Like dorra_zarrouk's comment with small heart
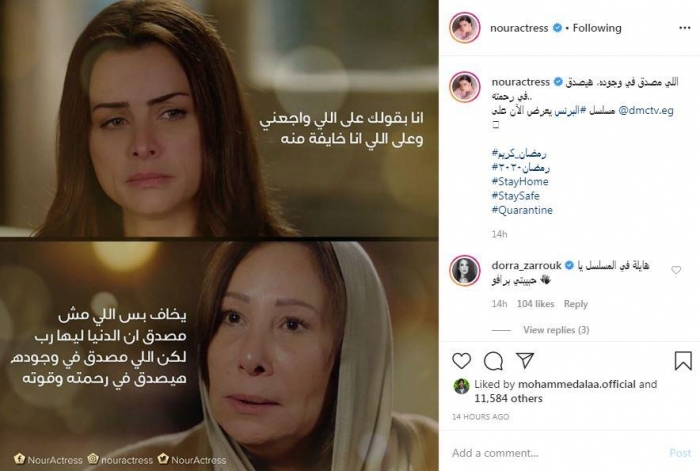The image size is (700, 471). click(x=676, y=270)
